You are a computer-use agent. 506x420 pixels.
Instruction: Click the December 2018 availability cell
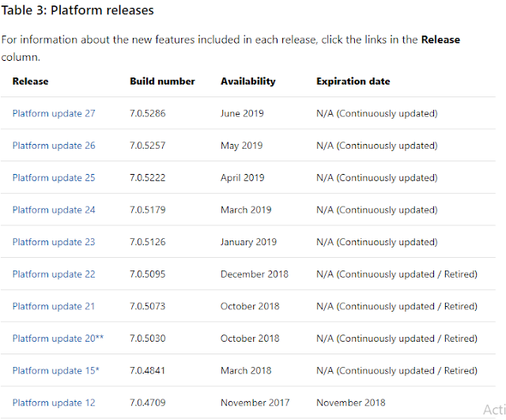(x=255, y=274)
